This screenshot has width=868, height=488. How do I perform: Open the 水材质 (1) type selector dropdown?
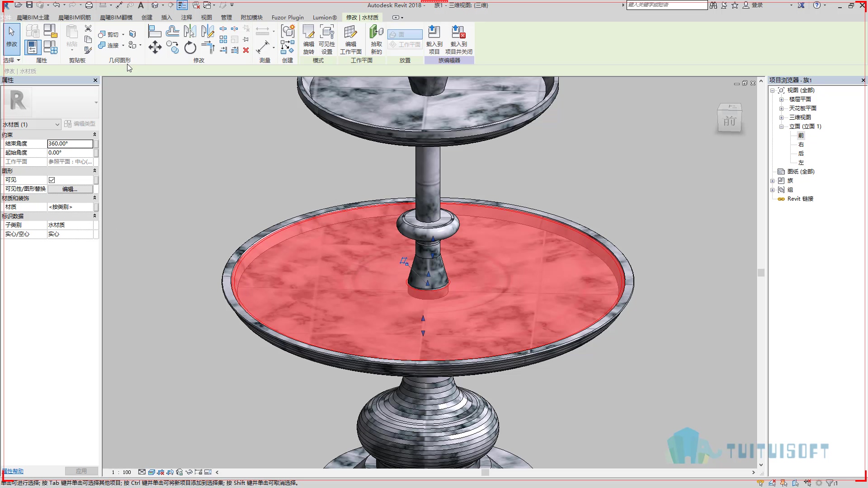(x=31, y=124)
